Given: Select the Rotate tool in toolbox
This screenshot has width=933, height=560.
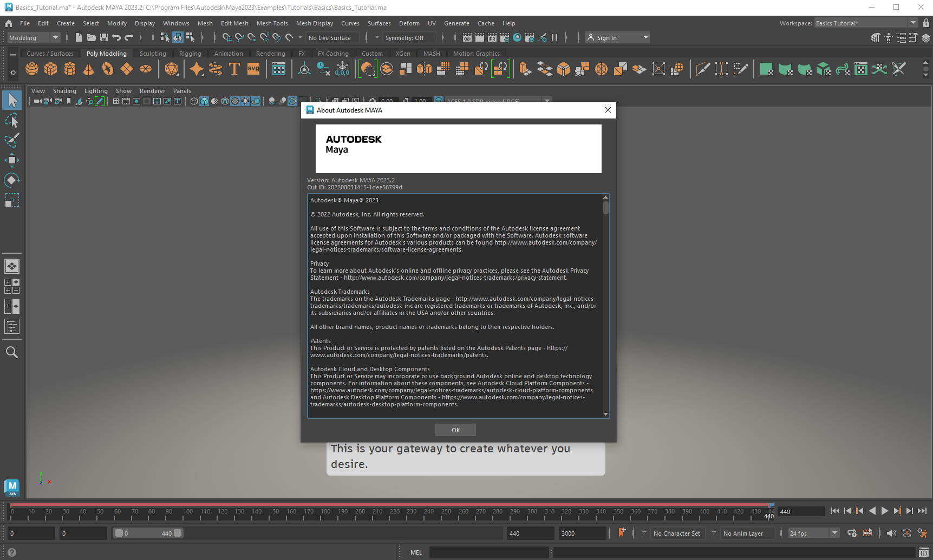Looking at the screenshot, I should point(12,180).
